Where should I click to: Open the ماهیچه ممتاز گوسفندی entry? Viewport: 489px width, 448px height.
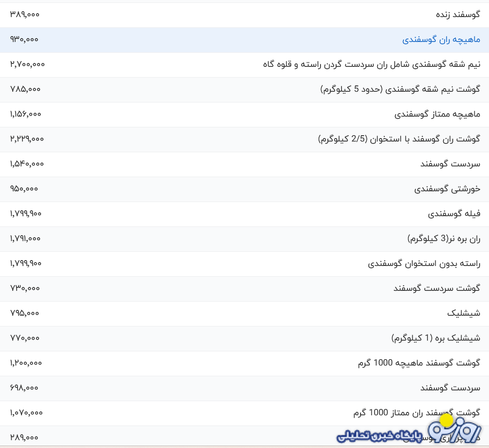pos(437,114)
